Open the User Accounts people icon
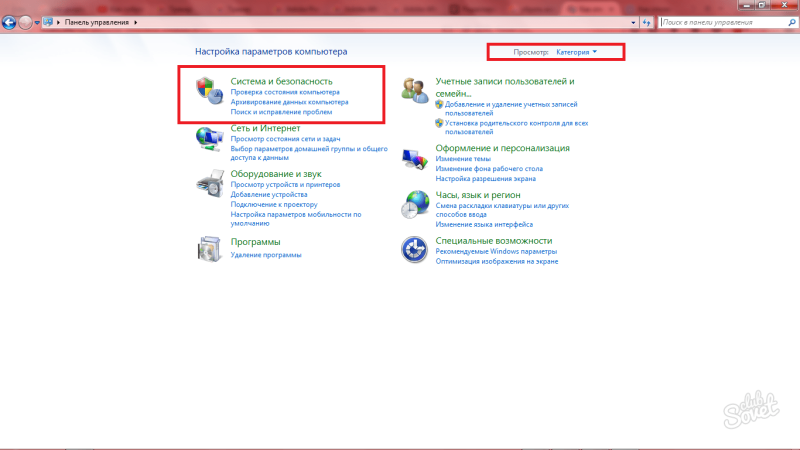The image size is (800, 450). [415, 90]
